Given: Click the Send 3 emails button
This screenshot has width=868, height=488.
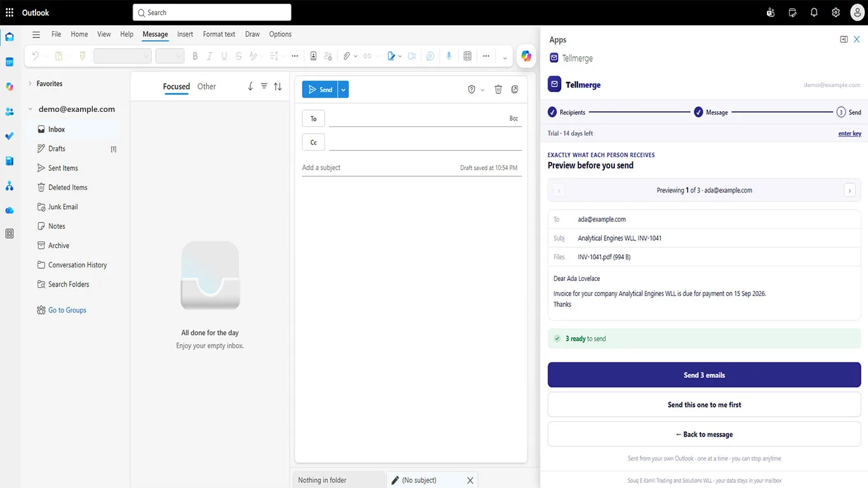Looking at the screenshot, I should pyautogui.click(x=704, y=375).
